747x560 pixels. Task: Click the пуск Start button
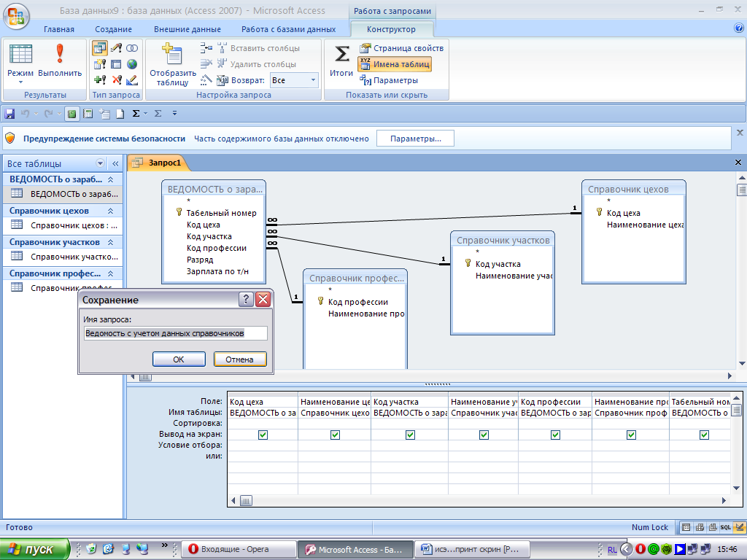coord(35,549)
